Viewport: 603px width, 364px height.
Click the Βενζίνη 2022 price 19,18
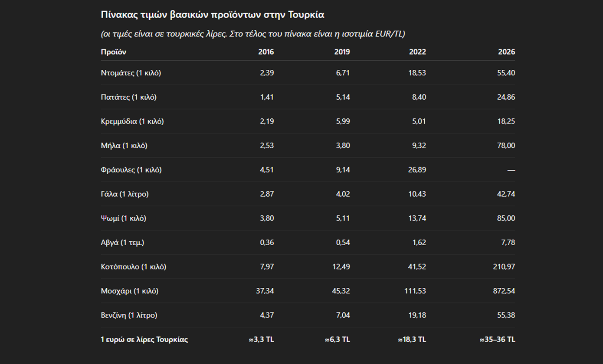[x=417, y=315]
